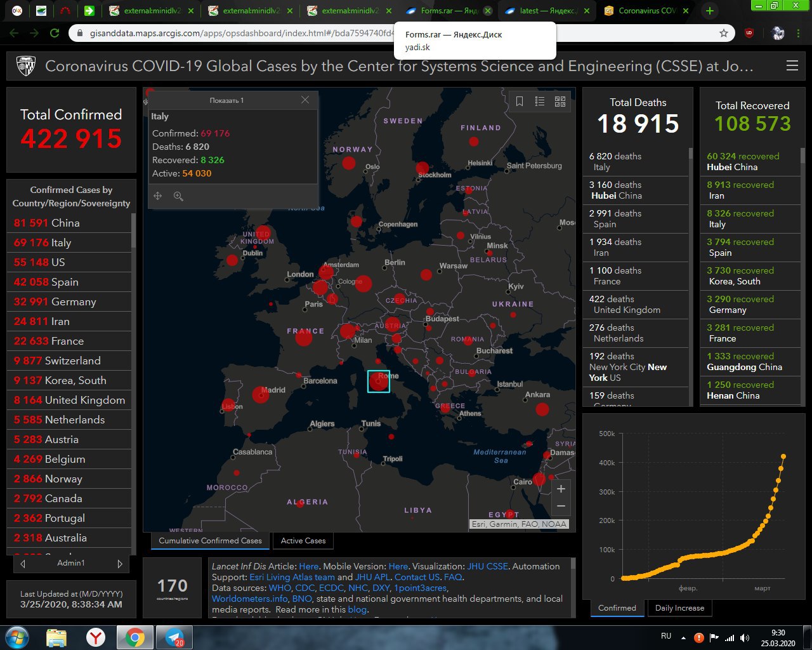Viewport: 812px width, 650px height.
Task: Select China in confirmed cases list
Action: 69,223
